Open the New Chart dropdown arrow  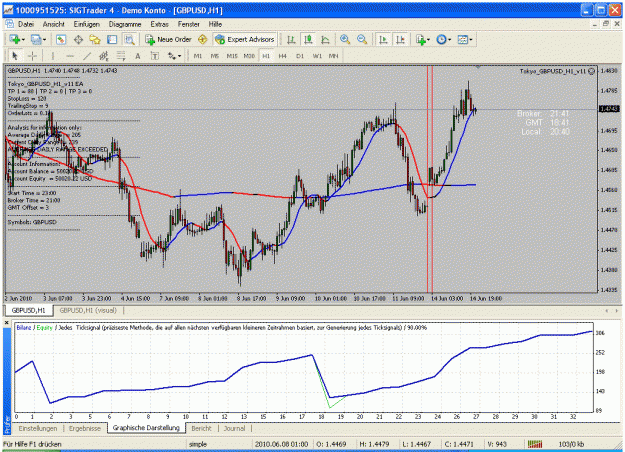(23, 40)
